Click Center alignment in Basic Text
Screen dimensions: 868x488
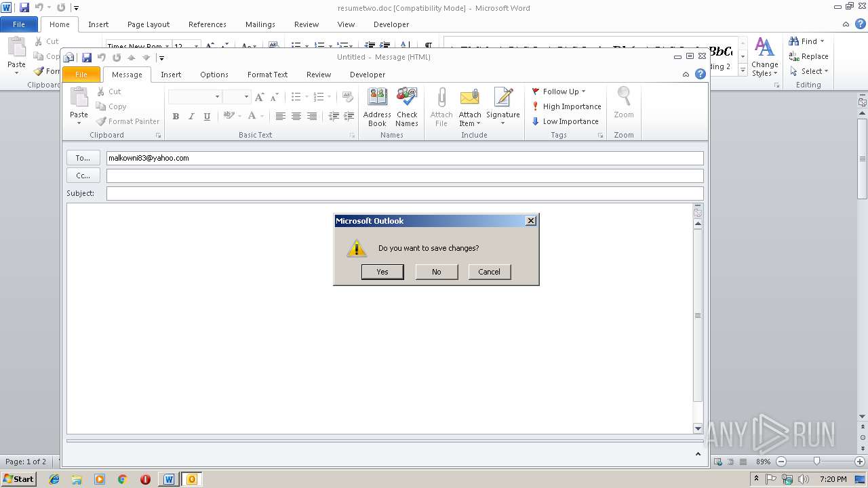point(296,117)
